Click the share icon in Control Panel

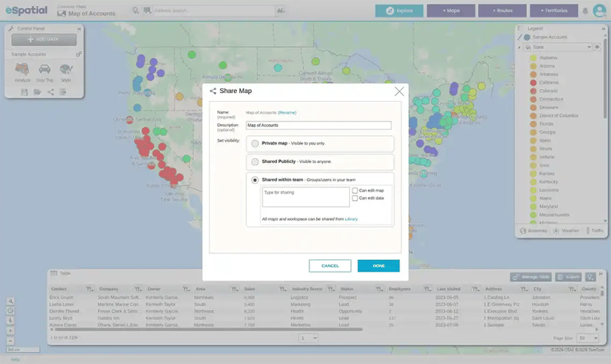[x=51, y=92]
